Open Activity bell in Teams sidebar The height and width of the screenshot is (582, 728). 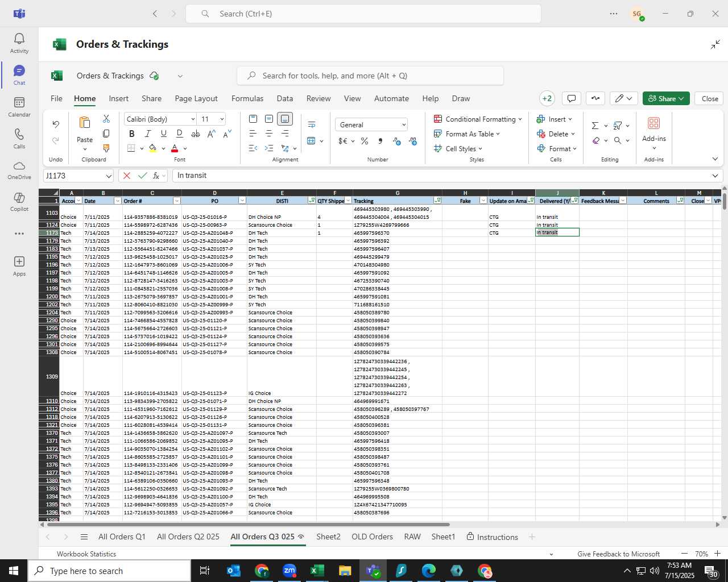pos(19,43)
